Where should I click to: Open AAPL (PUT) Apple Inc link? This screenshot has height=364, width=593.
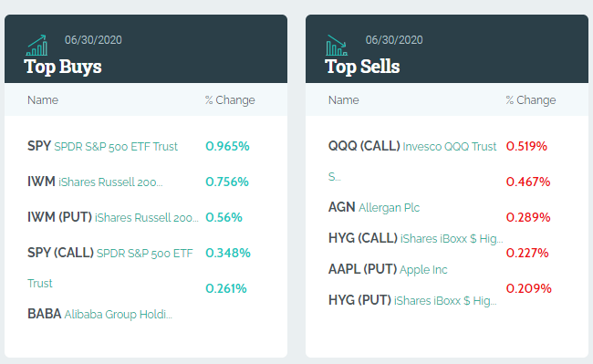click(x=388, y=269)
